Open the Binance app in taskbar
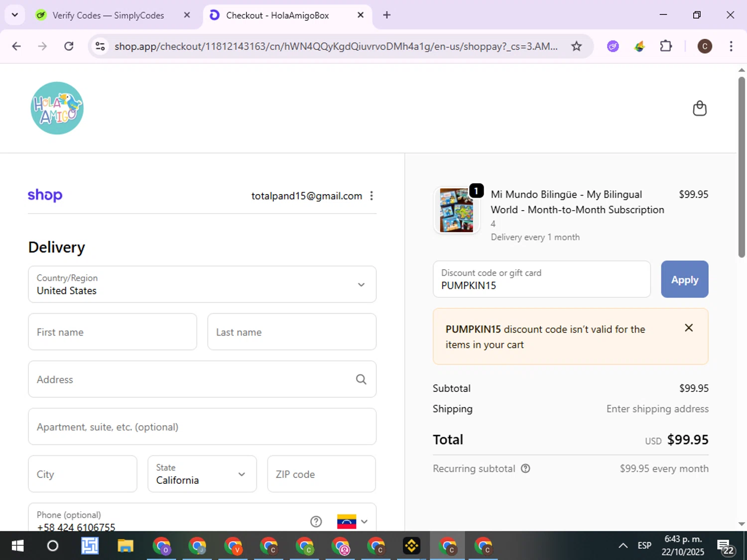 pos(411,546)
